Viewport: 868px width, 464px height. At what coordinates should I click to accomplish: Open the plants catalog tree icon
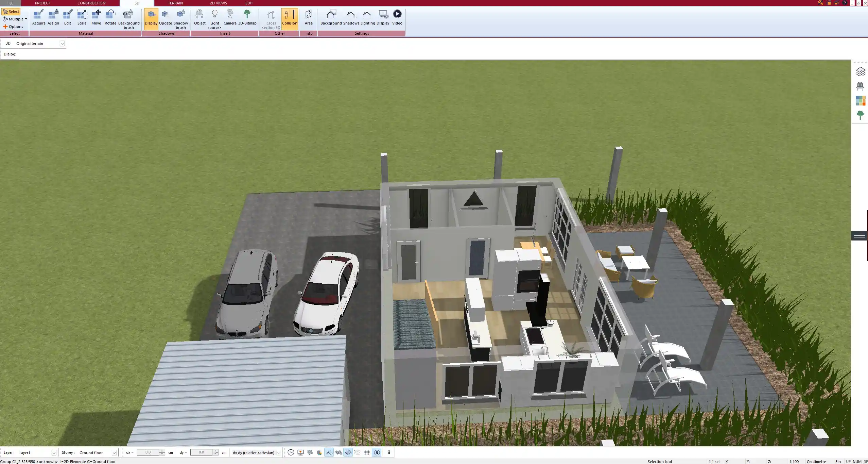pyautogui.click(x=860, y=115)
